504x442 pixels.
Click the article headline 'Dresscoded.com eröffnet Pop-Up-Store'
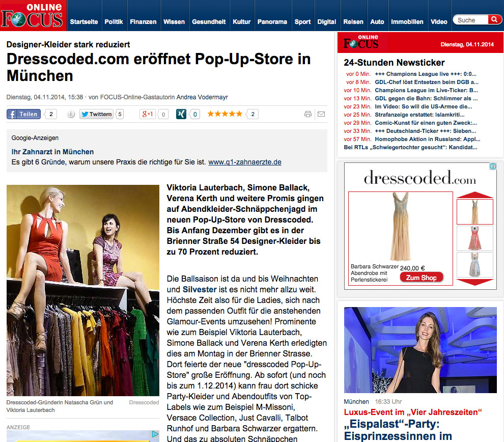click(159, 67)
